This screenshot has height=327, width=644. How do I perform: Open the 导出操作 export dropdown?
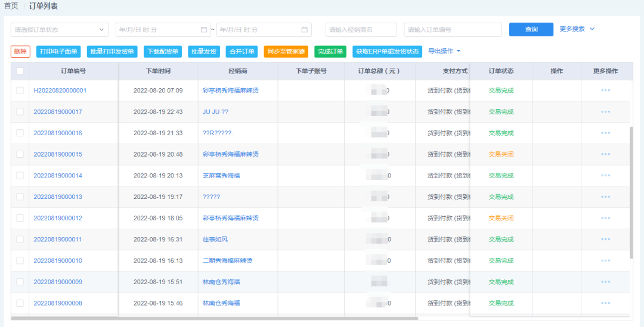click(444, 51)
